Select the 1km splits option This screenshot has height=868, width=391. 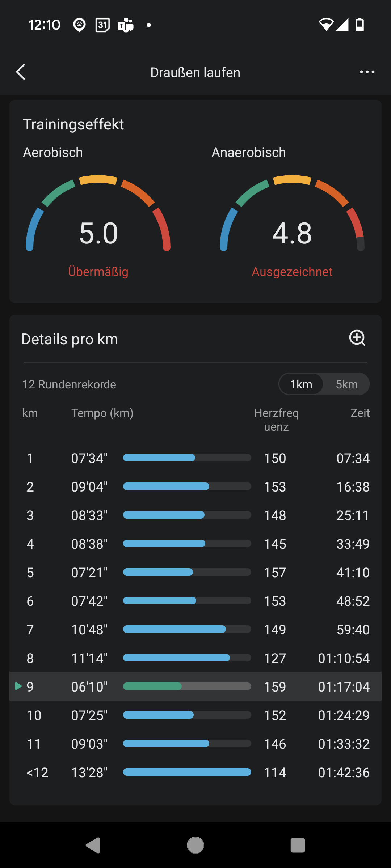pyautogui.click(x=301, y=384)
